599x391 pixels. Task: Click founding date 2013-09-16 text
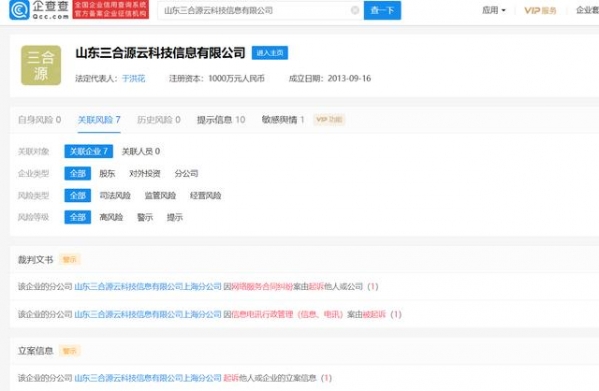349,79
